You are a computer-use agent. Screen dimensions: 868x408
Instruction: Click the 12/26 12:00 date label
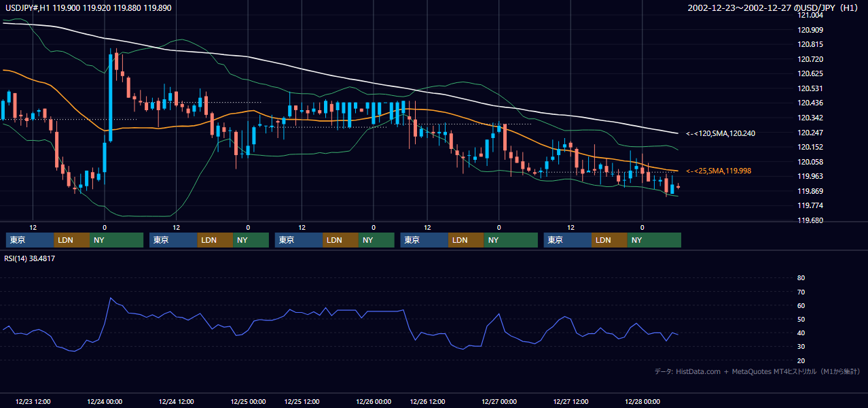[428, 401]
